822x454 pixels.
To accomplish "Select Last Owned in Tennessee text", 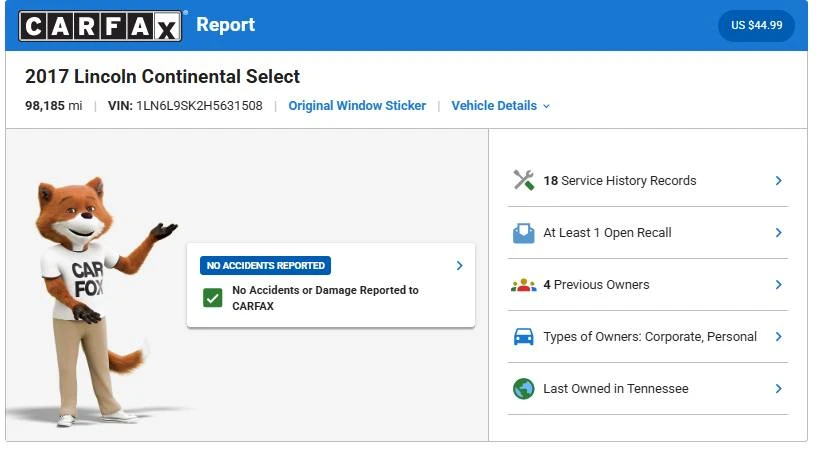I will tap(615, 389).
